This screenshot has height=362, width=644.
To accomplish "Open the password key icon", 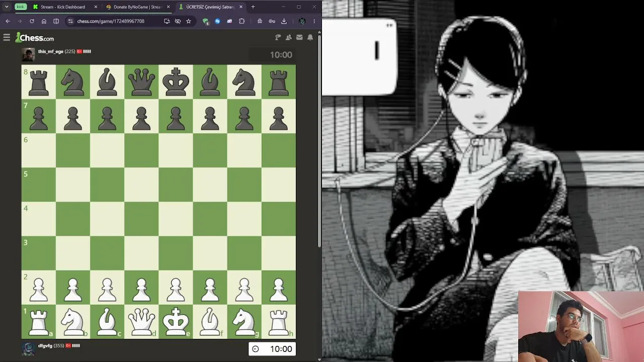I will pos(272,21).
